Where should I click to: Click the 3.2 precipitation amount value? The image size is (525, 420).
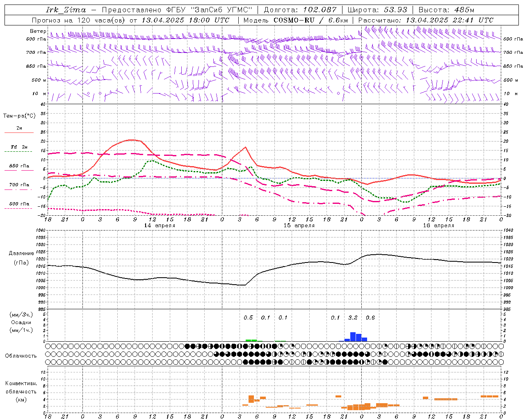[x=353, y=317]
